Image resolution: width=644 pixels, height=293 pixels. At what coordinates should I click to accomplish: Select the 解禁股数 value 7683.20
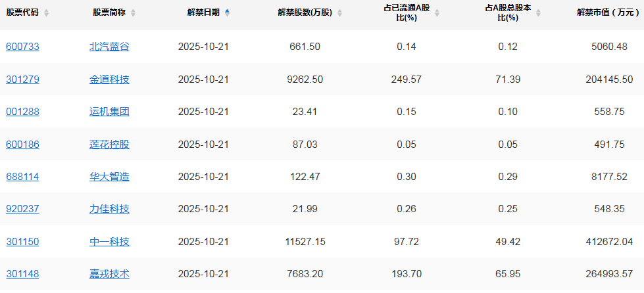(x=305, y=274)
